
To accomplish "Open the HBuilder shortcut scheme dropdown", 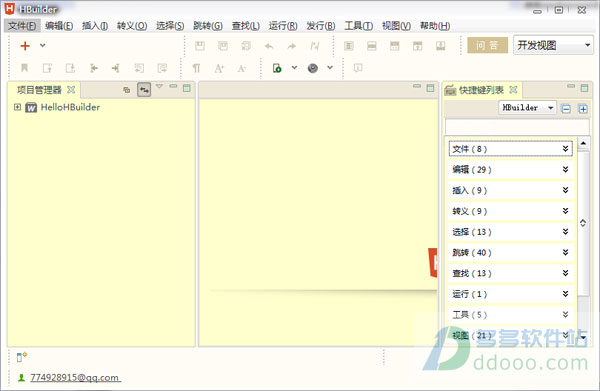I will (x=527, y=108).
